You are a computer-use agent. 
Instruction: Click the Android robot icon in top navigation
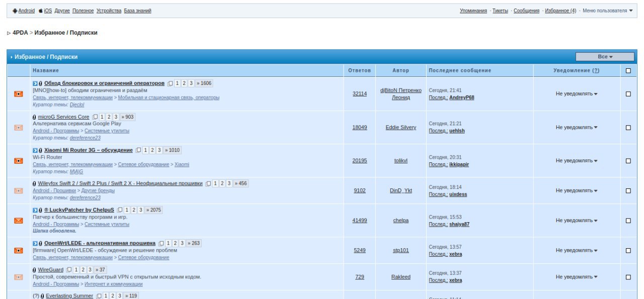[x=15, y=11]
